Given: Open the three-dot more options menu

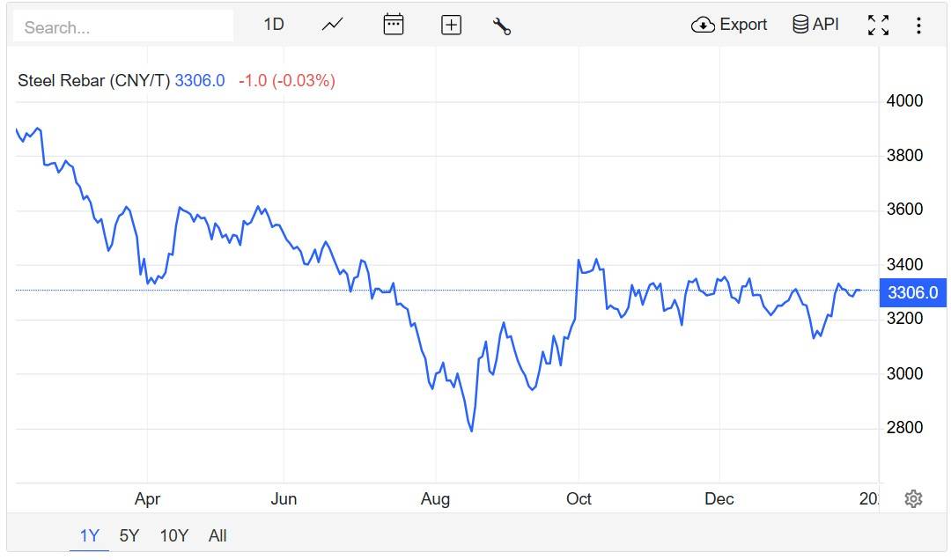Looking at the screenshot, I should (918, 25).
